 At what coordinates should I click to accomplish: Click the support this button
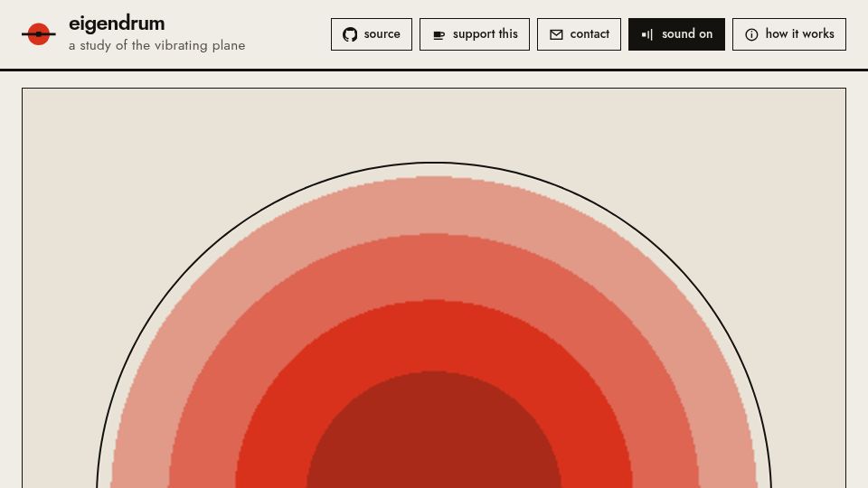click(475, 34)
